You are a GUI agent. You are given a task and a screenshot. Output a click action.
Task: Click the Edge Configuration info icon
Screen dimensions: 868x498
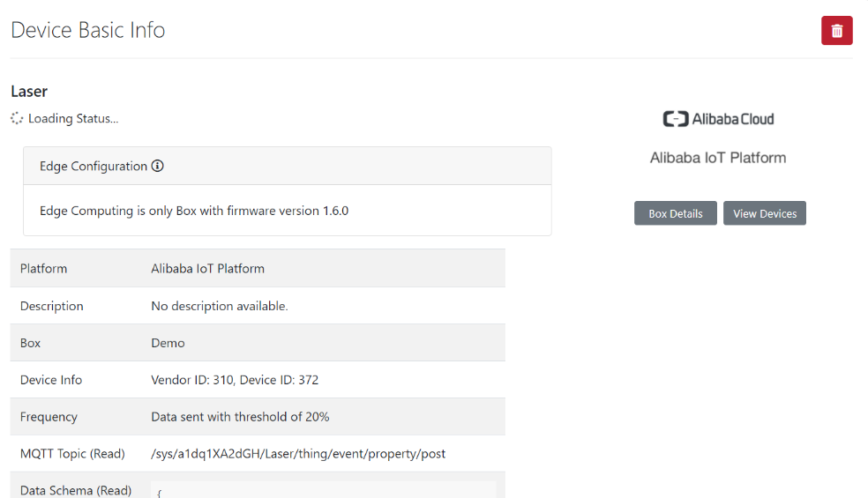tap(158, 166)
